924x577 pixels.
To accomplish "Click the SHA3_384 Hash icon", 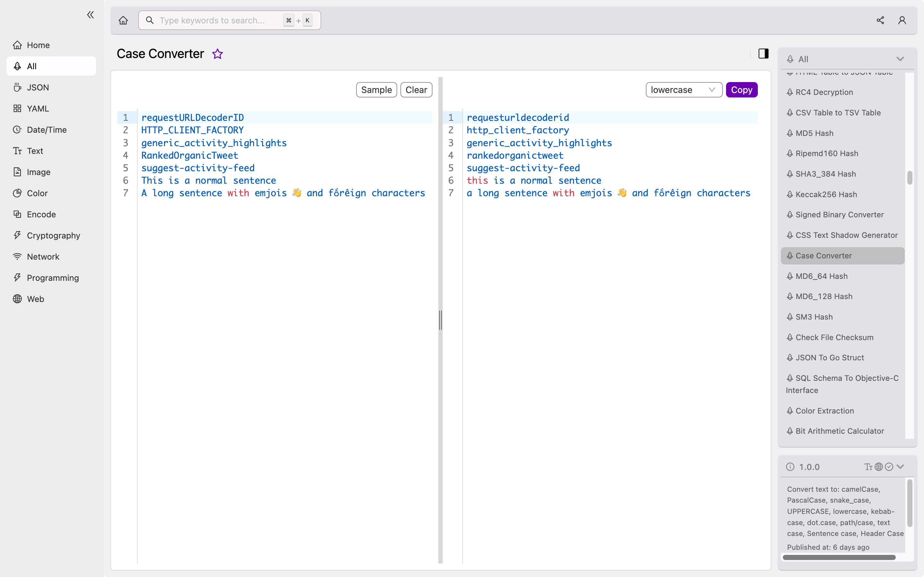I will tap(790, 173).
